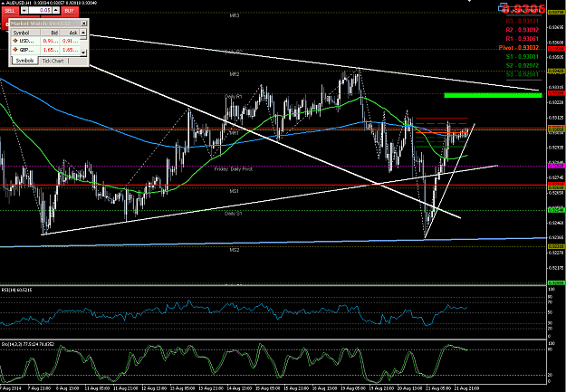566x392 pixels.
Task: Click the Stoch(14,3,3) indicator label
Action: [x=27, y=344]
